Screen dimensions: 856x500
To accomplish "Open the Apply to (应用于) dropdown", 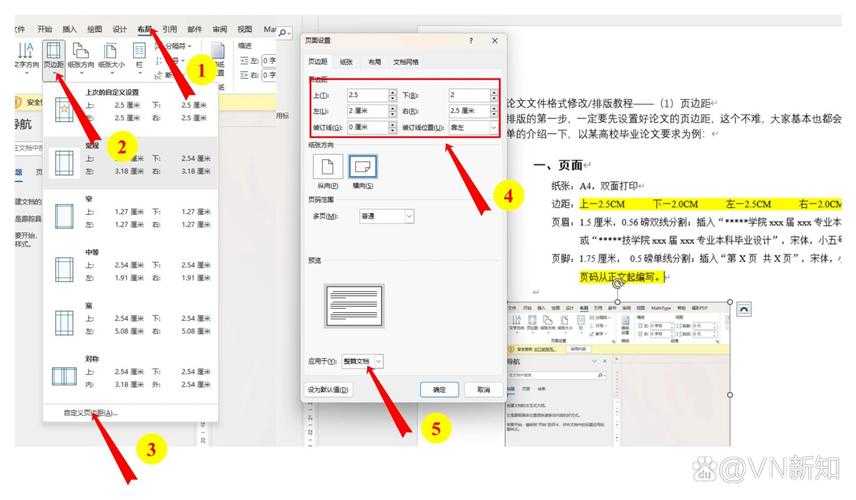I will tap(362, 361).
